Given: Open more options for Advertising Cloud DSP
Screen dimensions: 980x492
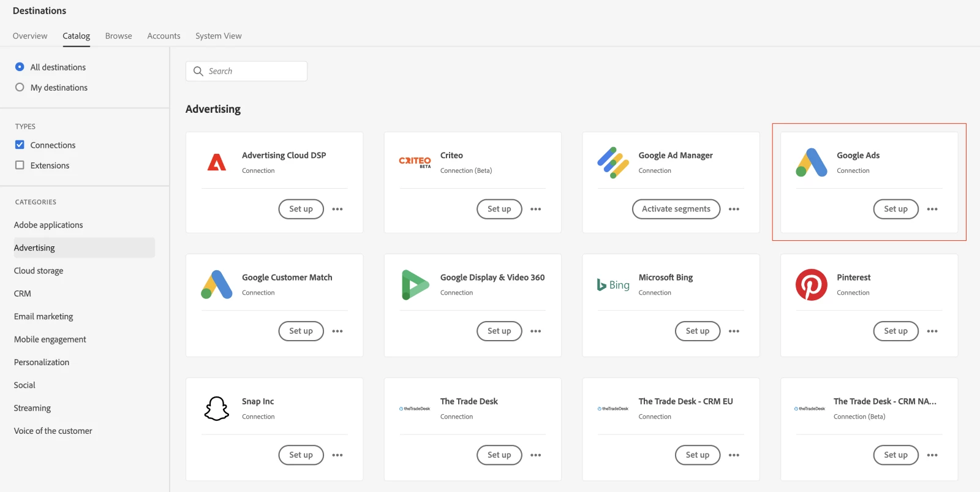Looking at the screenshot, I should tap(337, 209).
